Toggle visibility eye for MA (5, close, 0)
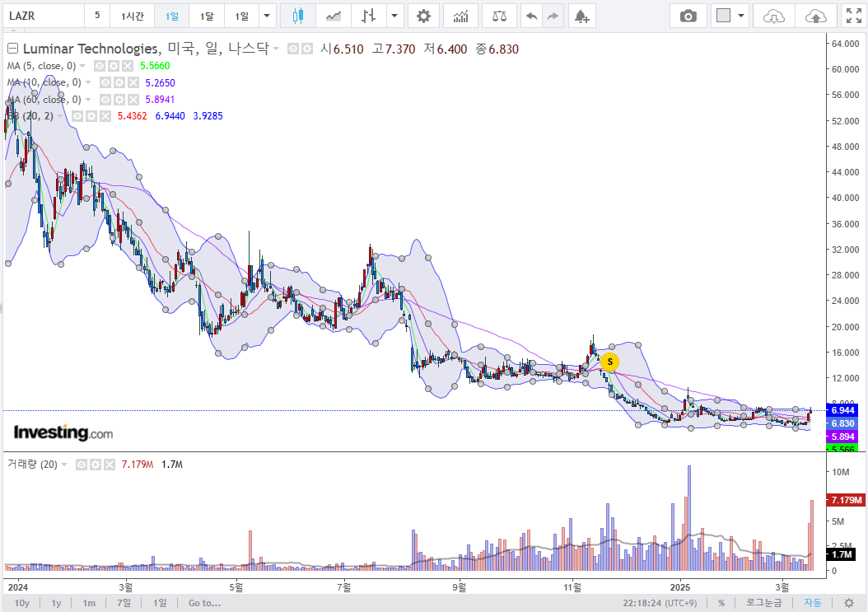Viewport: 868px width, 612px height. [99, 66]
